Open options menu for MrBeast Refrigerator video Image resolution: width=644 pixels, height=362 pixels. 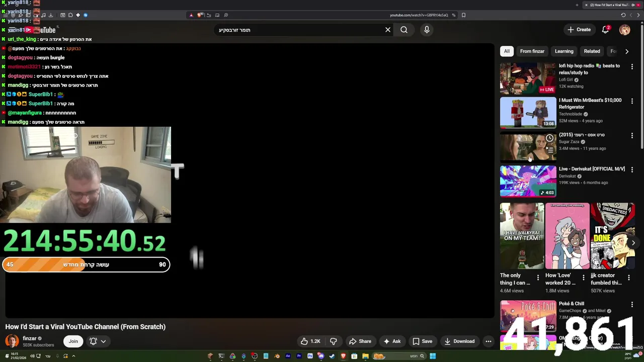point(632,101)
